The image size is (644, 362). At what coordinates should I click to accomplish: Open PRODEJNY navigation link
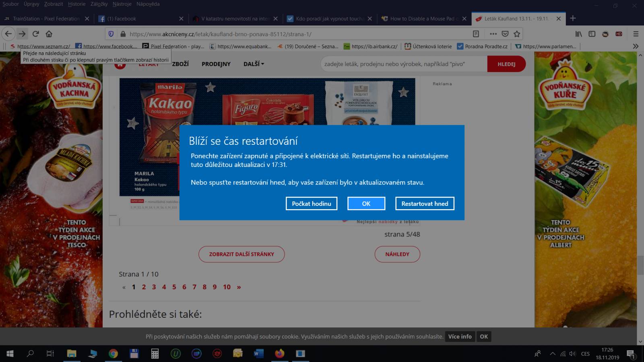[216, 64]
